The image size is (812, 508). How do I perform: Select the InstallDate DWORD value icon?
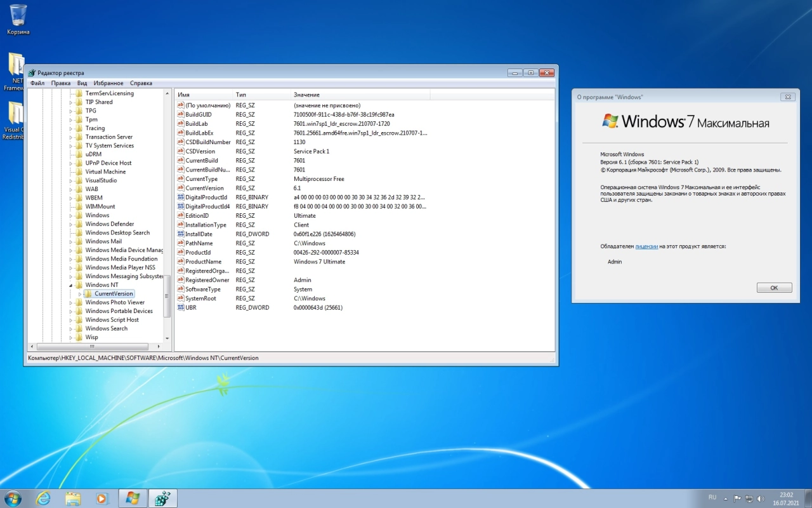pos(180,234)
